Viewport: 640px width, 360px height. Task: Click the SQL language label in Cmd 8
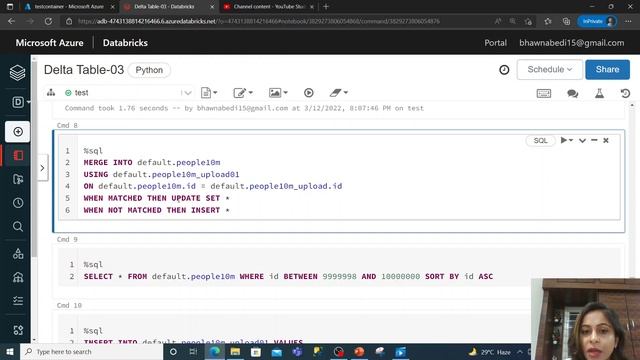pyautogui.click(x=540, y=140)
